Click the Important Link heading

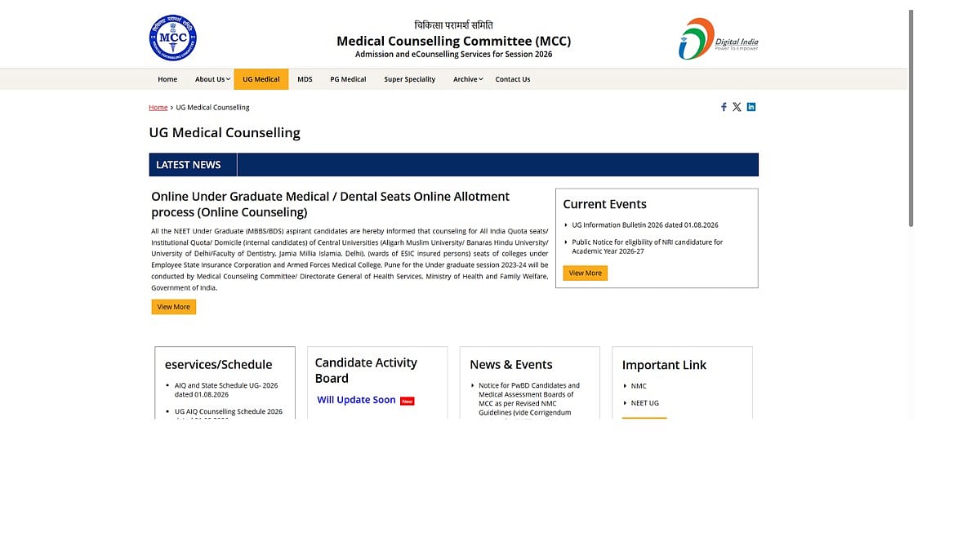coord(664,365)
